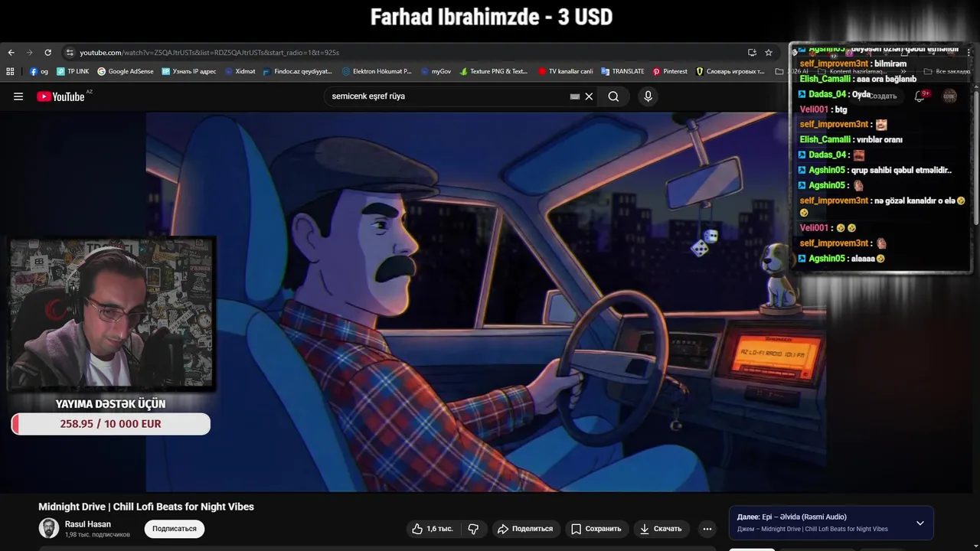
Task: Click the 'nə gözəl kanaldır o elə' message
Action: [x=881, y=207]
